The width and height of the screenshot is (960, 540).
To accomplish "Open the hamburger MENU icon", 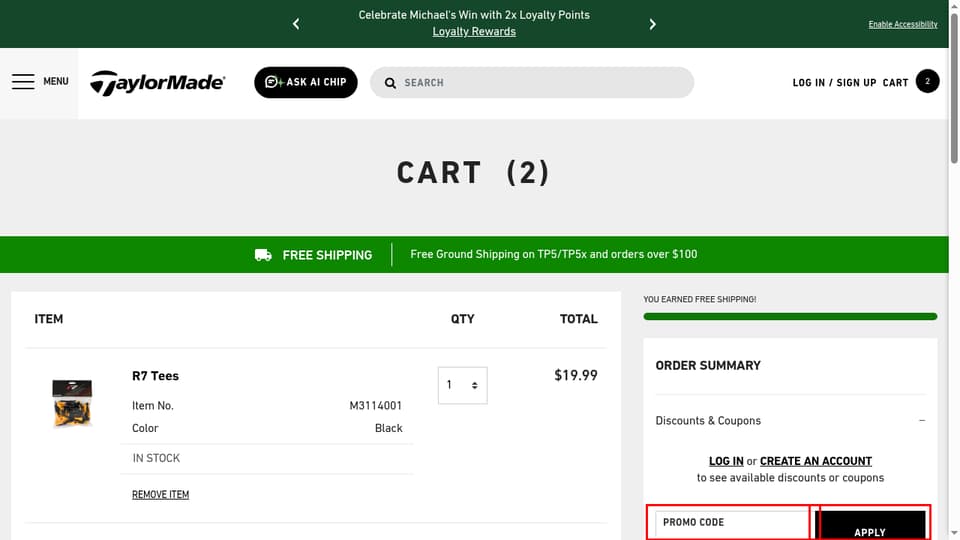I will pyautogui.click(x=23, y=81).
